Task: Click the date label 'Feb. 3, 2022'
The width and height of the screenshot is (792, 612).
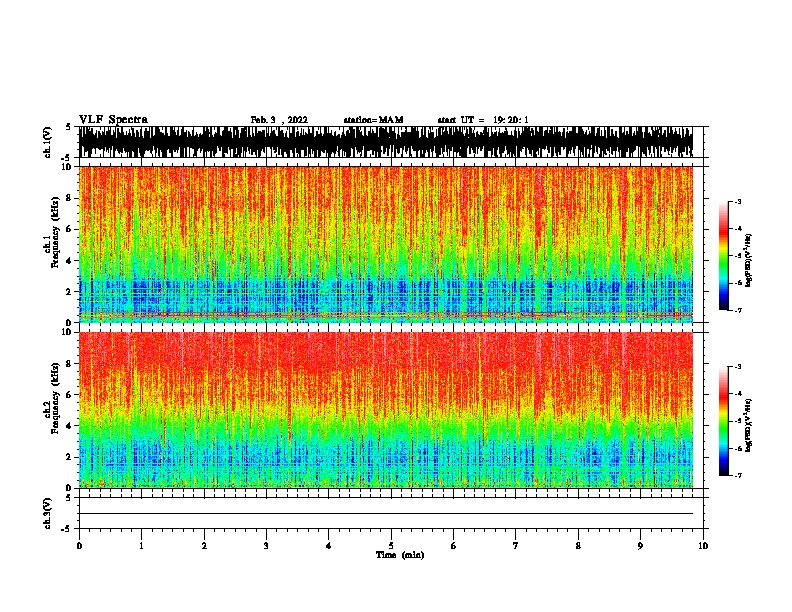Action: pyautogui.click(x=279, y=120)
